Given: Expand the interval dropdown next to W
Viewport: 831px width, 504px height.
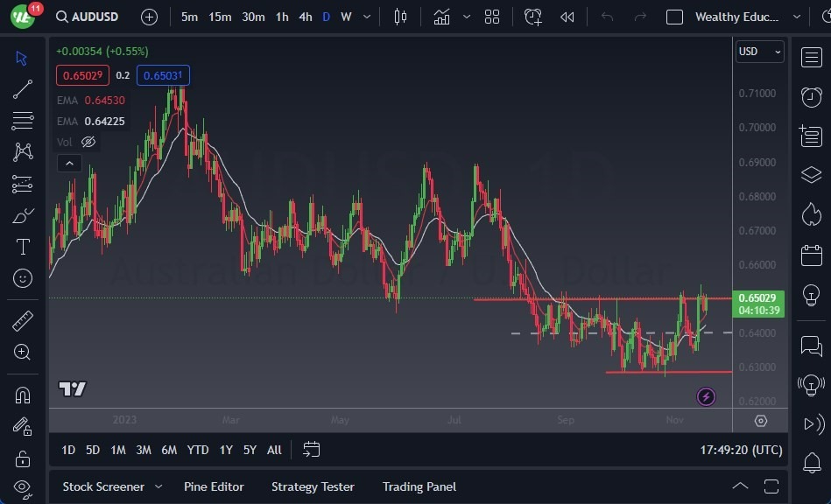Looking at the screenshot, I should [365, 16].
